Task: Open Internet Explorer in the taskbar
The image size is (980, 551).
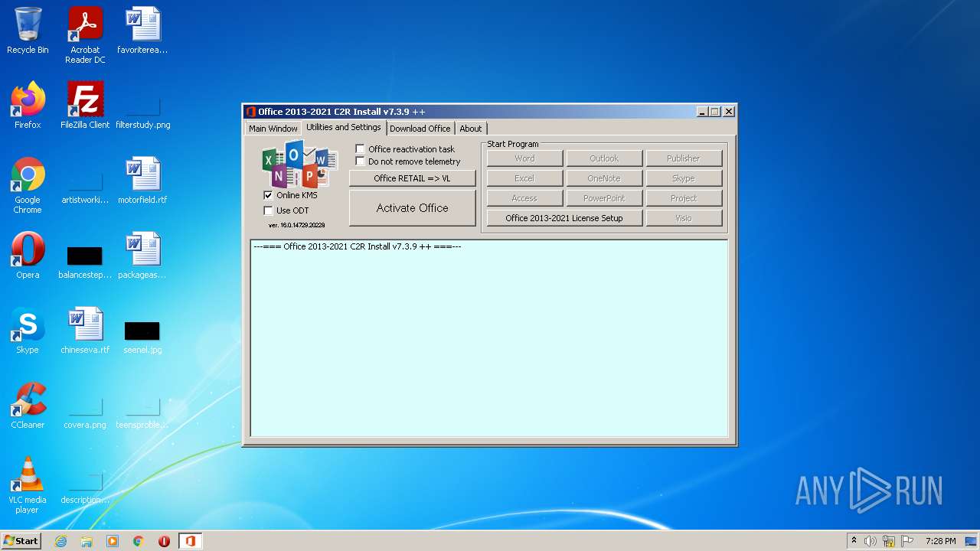Action: click(x=61, y=541)
